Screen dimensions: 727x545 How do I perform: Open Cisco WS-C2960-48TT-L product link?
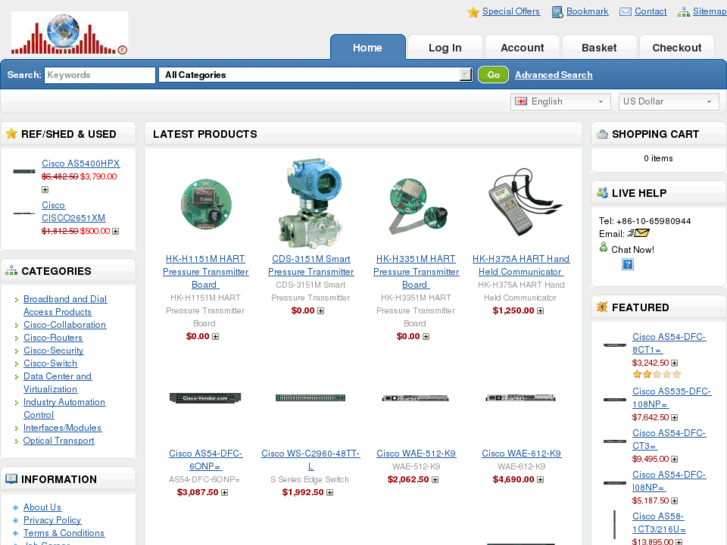311,460
